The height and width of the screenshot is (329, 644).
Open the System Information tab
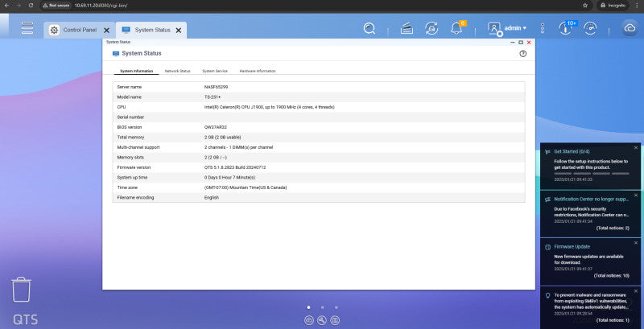136,71
